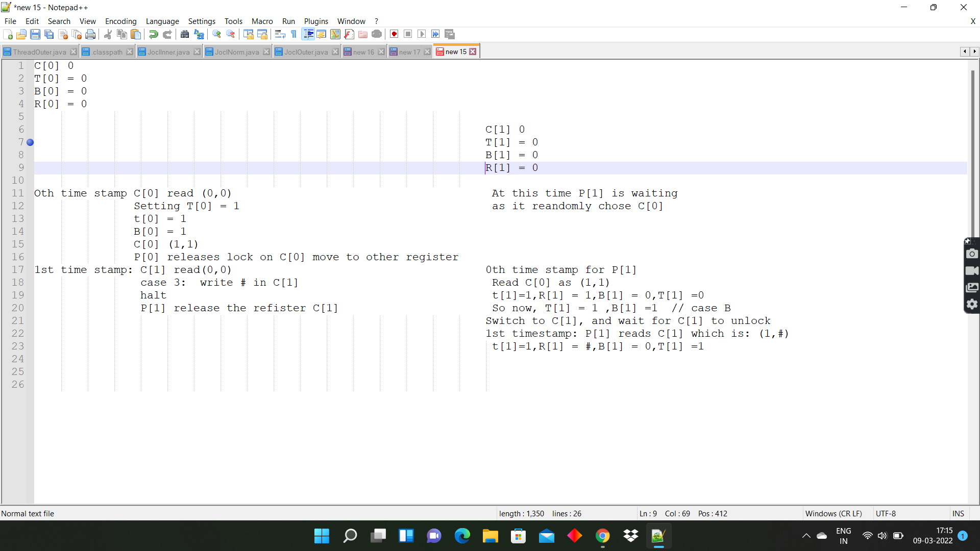Switch to JoclNorm.java tab
This screenshot has width=980, height=551.
pyautogui.click(x=237, y=52)
